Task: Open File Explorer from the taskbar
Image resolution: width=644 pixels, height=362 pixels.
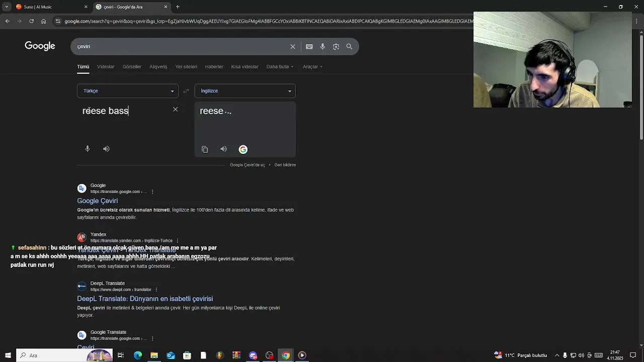Action: (154, 355)
